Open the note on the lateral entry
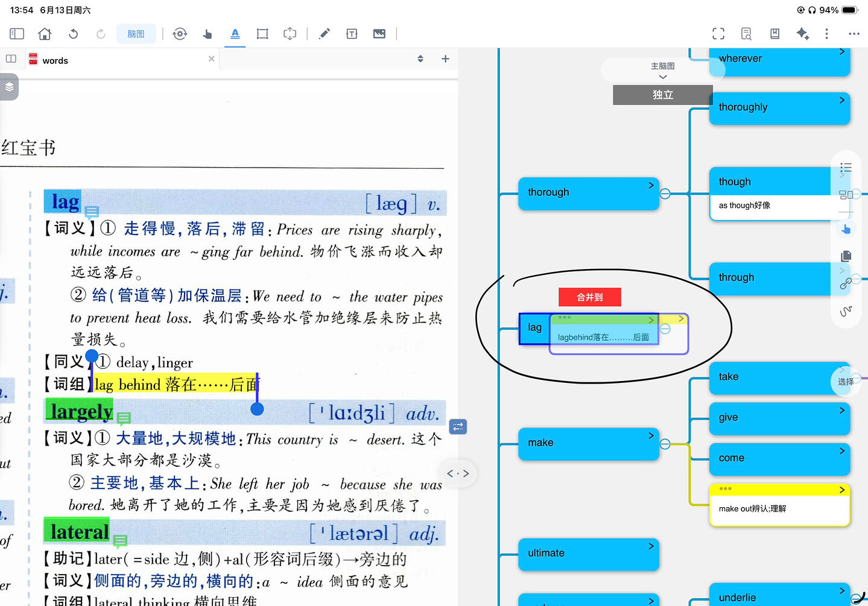Screen dimensions: 868x606 click(120, 540)
